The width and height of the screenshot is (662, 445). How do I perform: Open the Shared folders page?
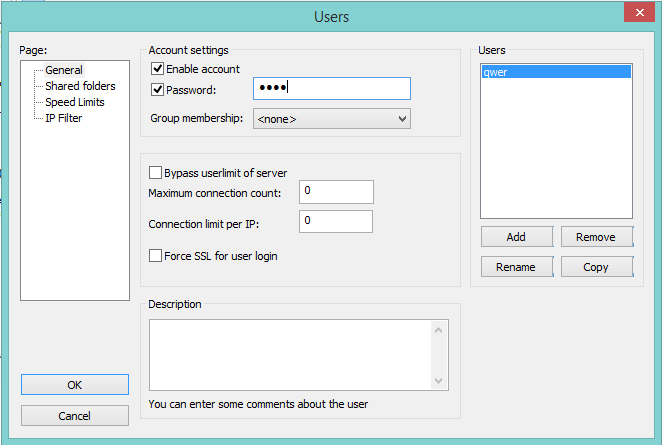(x=80, y=86)
